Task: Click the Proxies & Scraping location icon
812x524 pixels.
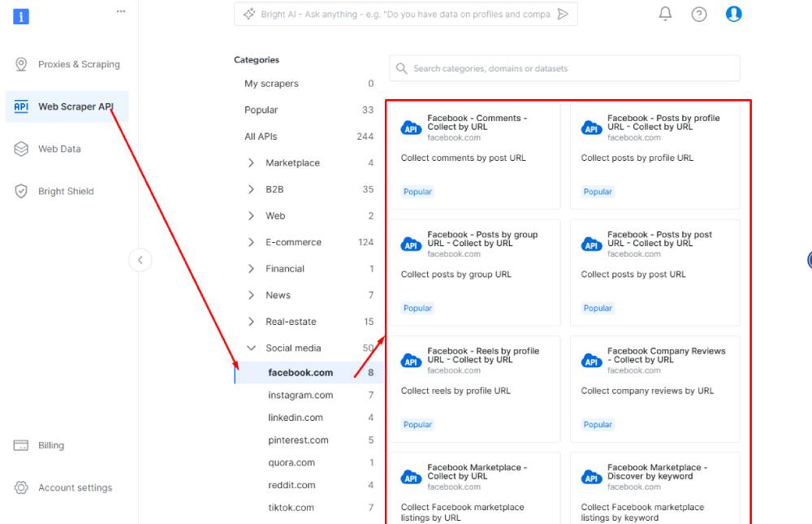Action: click(x=21, y=64)
